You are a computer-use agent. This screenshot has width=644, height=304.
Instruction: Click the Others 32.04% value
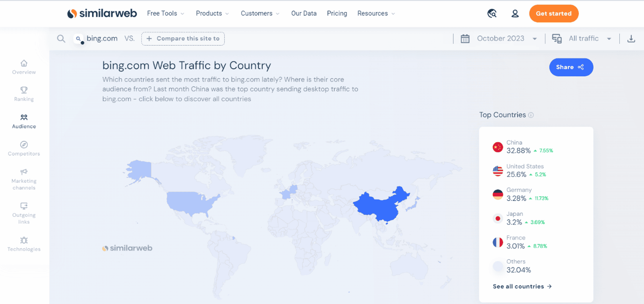518,270
